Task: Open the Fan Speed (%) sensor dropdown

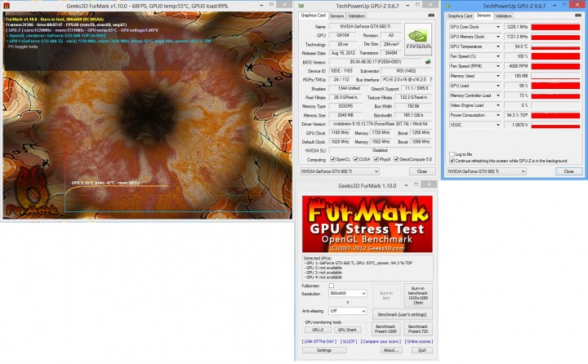Action: point(498,56)
